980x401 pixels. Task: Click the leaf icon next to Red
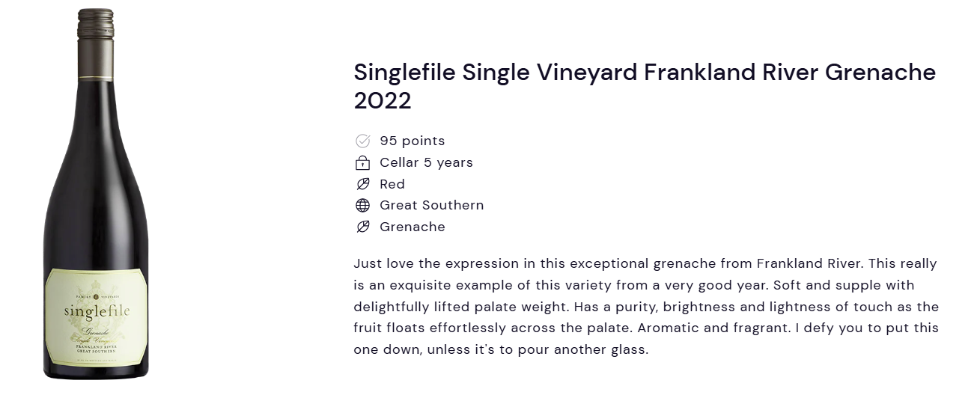pyautogui.click(x=362, y=184)
